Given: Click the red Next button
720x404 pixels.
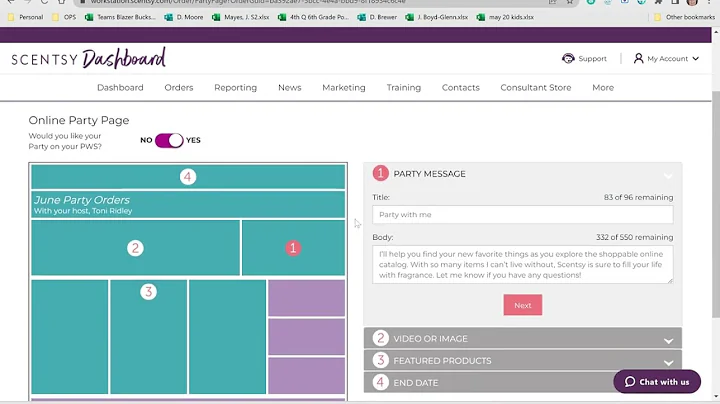Looking at the screenshot, I should point(523,305).
